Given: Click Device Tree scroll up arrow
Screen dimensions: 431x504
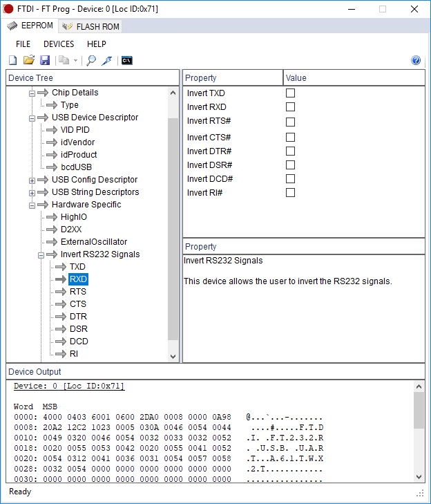Looking at the screenshot, I should click(x=173, y=93).
